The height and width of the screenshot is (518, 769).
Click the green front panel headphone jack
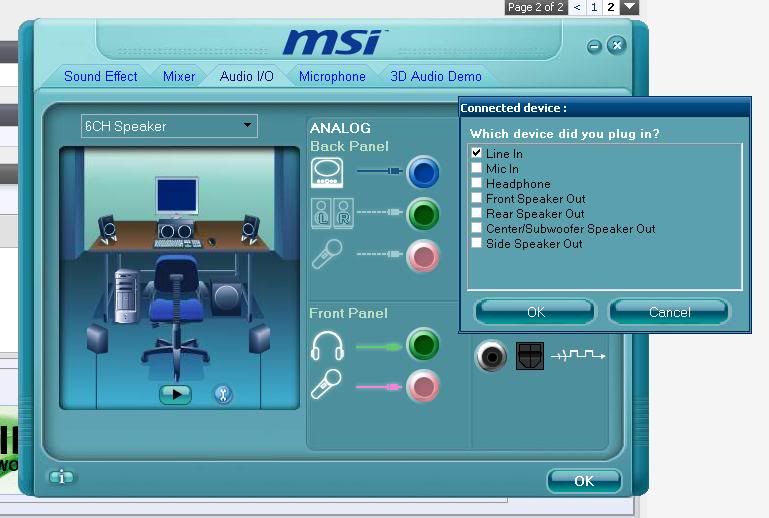423,346
